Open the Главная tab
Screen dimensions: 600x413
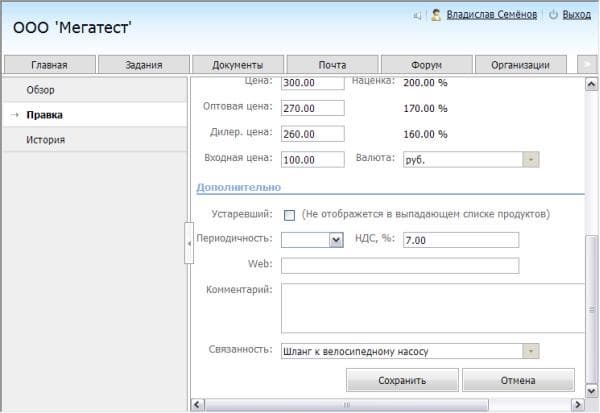[49, 65]
